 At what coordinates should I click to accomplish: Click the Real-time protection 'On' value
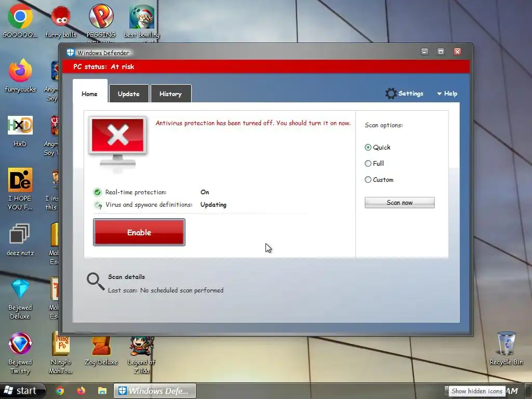[x=205, y=192]
